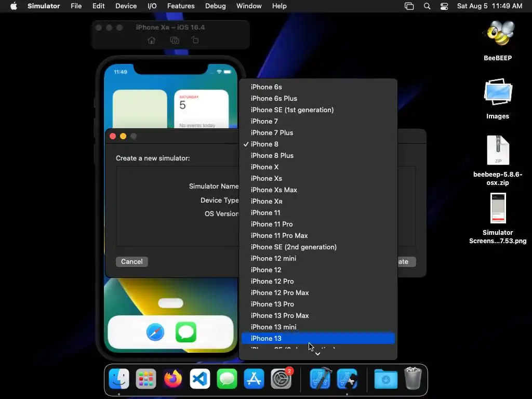Open the I/O menu

[x=152, y=6]
